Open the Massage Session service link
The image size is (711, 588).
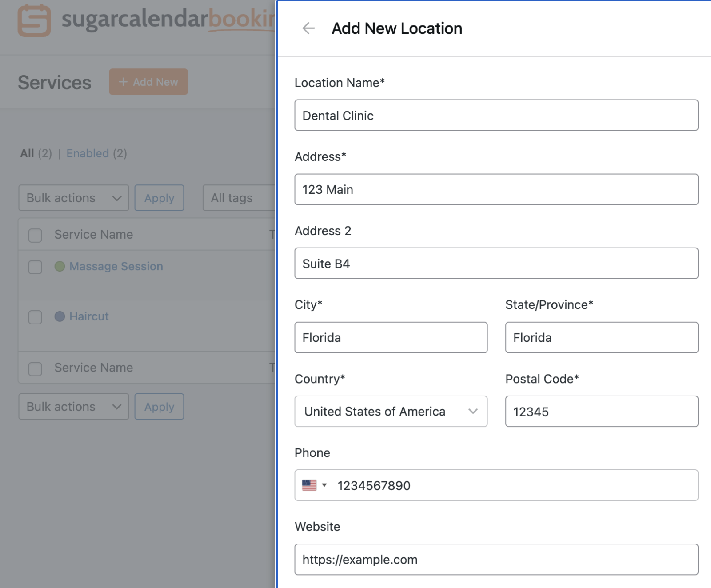click(116, 266)
